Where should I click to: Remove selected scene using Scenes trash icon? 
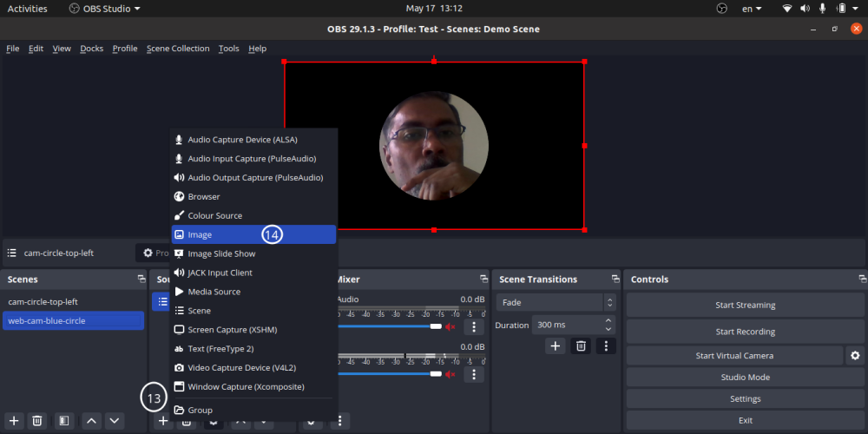[x=37, y=421]
